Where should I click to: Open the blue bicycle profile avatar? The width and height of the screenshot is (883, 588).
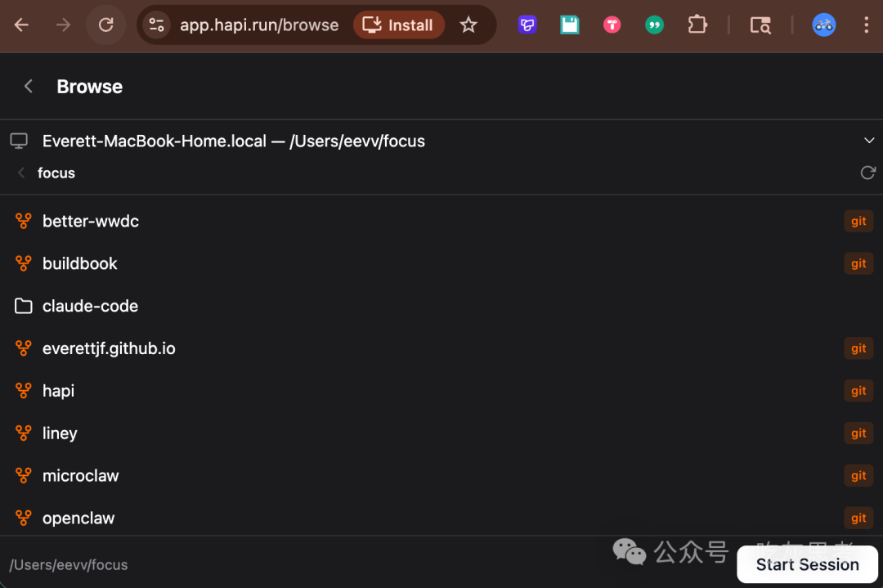[x=823, y=25]
